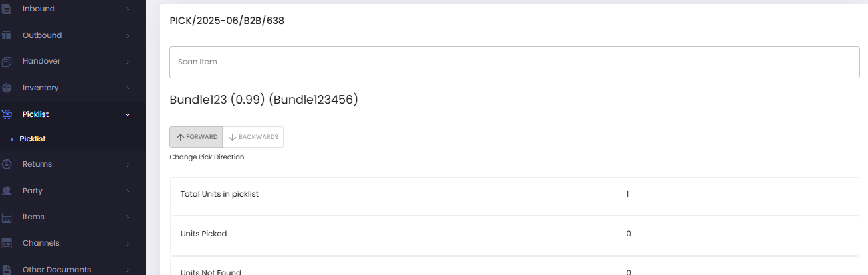This screenshot has height=275, width=868.
Task: Expand the Inbound menu arrow
Action: pyautogui.click(x=128, y=9)
